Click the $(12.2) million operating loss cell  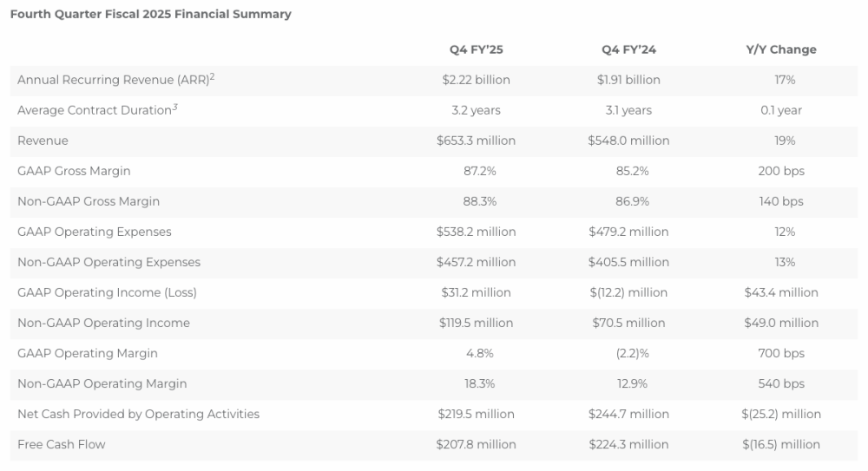click(x=628, y=292)
